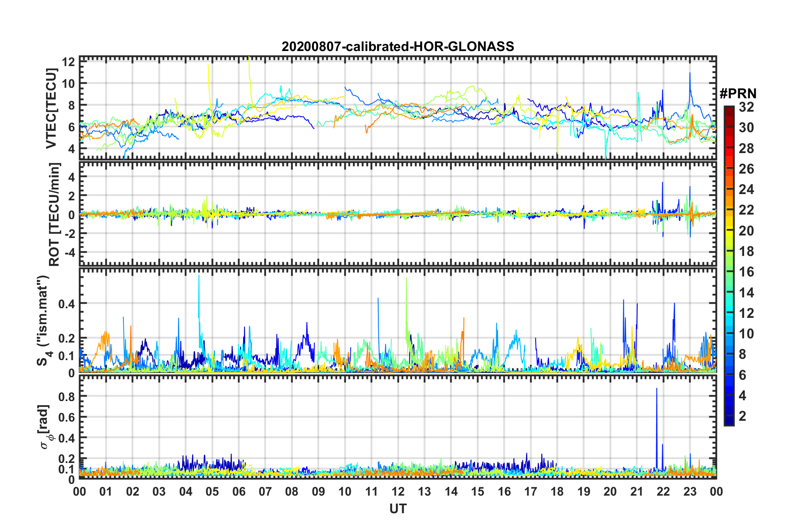Select UT axis hour label 13
Image resolution: width=796 pixels, height=532 pixels.
click(424, 491)
